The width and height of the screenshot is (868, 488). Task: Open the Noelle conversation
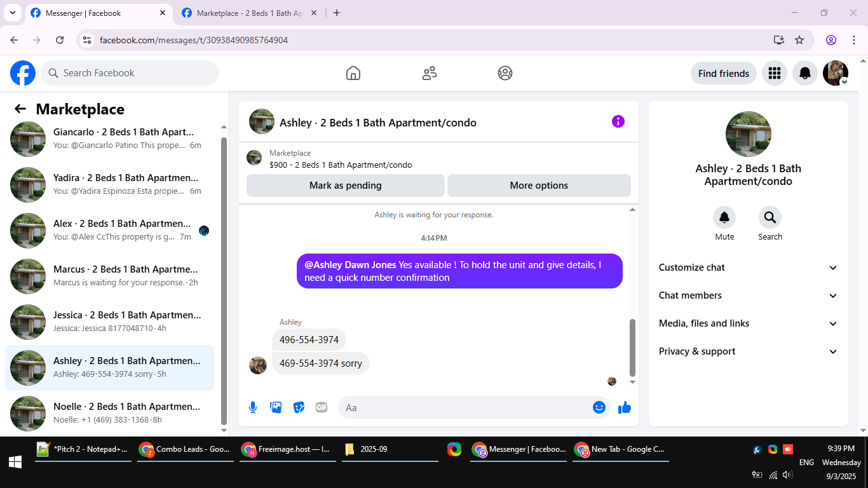tap(110, 414)
